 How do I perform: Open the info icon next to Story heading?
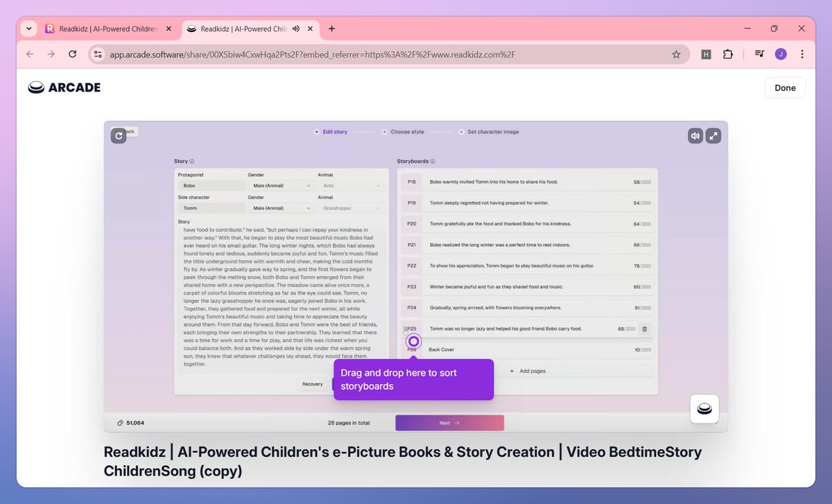click(192, 162)
